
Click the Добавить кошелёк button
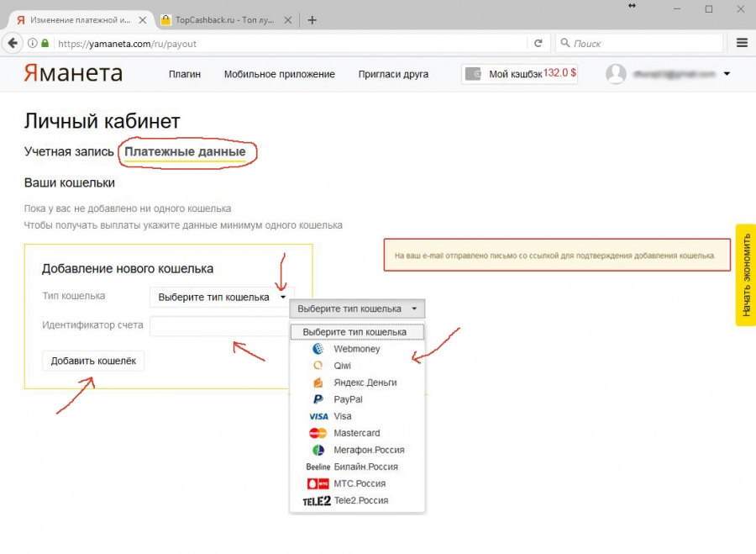coord(93,361)
